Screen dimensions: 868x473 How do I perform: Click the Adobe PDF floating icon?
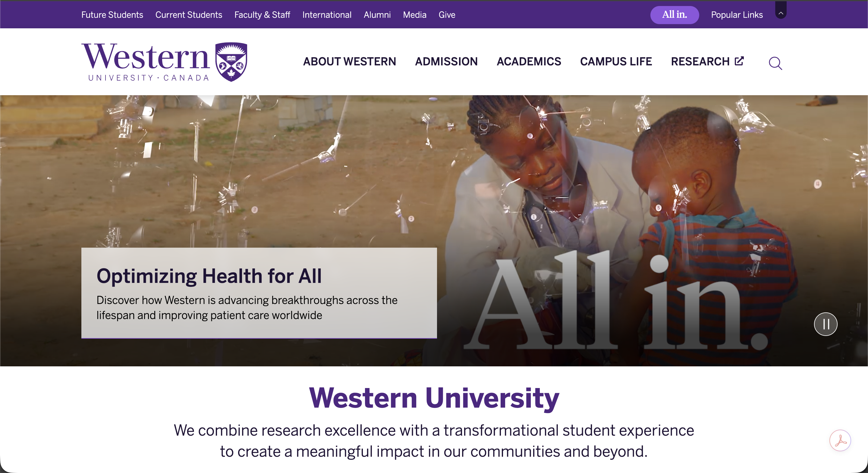click(840, 440)
